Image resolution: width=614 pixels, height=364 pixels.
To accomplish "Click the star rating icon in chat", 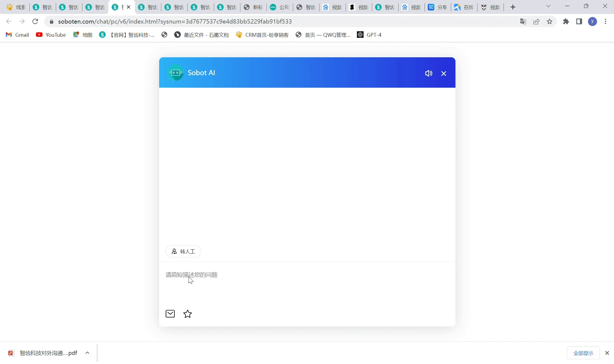I will click(188, 314).
